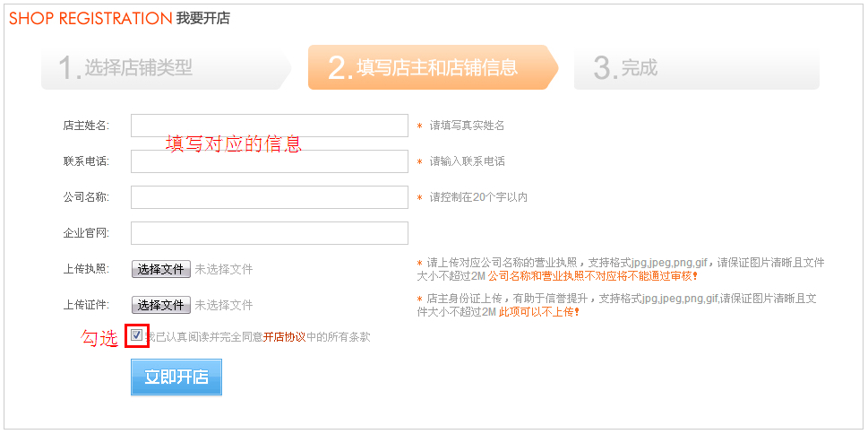This screenshot has height=434, width=868.
Task: Select the 企业官网 website input field
Action: coord(269,233)
